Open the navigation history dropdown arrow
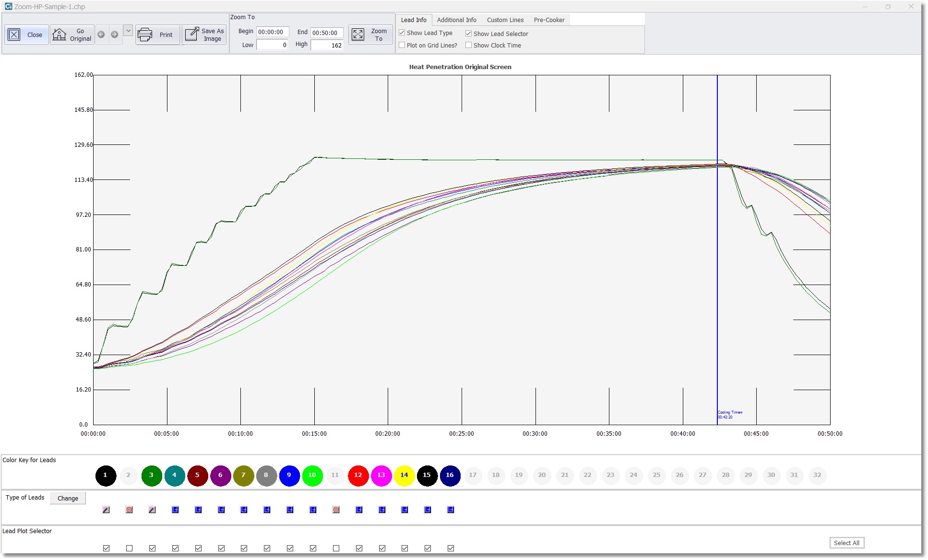The width and height of the screenshot is (928, 560). click(128, 30)
